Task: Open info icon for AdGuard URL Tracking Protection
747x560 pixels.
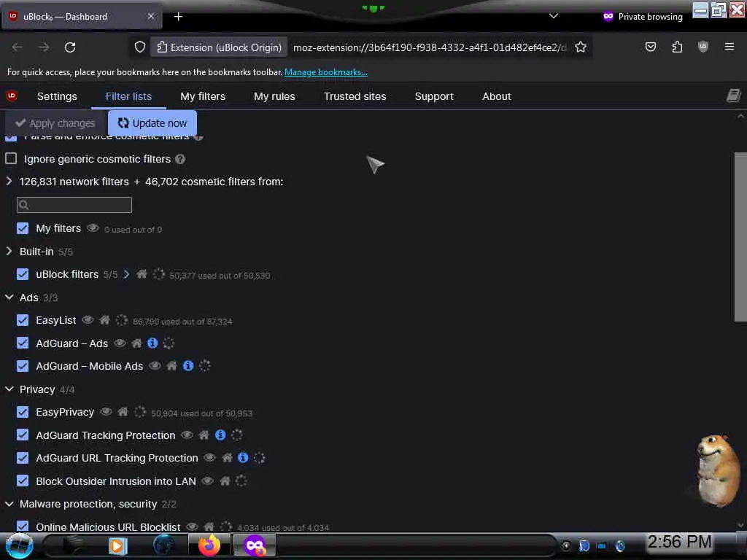Action: [x=243, y=458]
